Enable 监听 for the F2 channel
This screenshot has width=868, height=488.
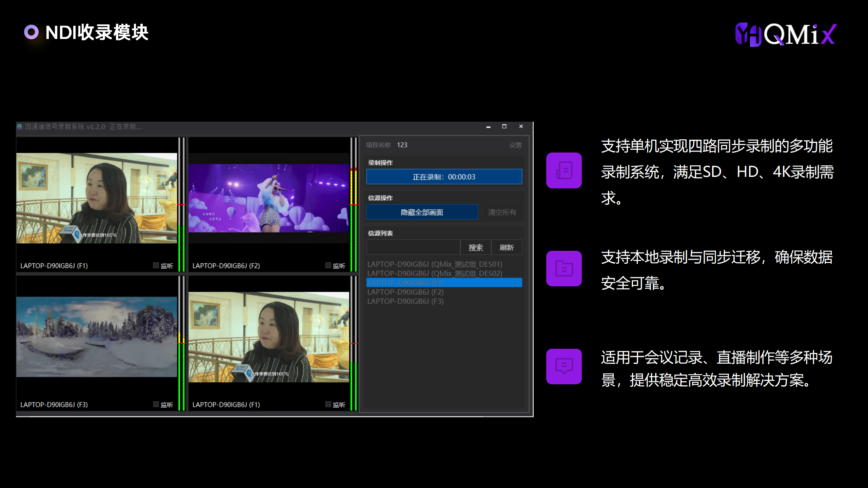[x=328, y=265]
